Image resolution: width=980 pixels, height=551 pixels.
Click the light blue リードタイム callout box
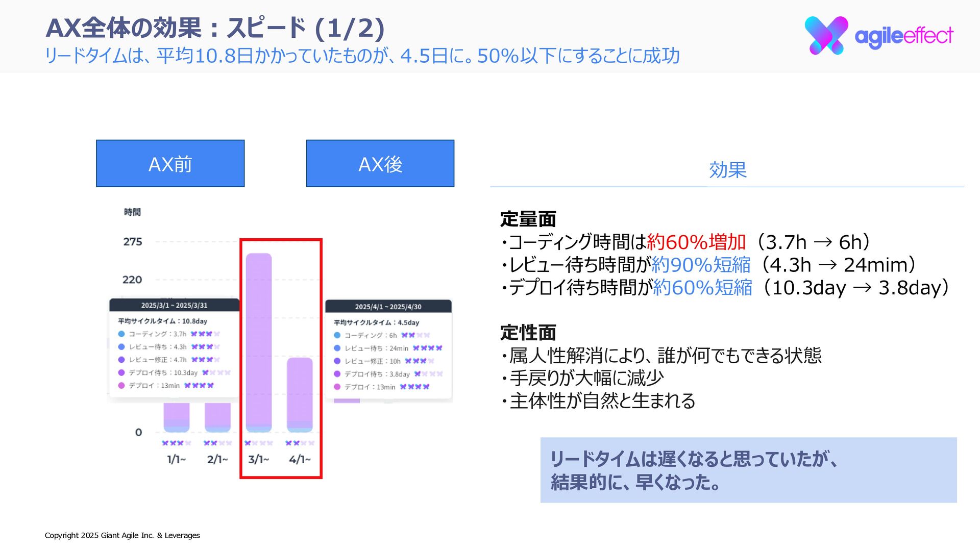click(748, 470)
